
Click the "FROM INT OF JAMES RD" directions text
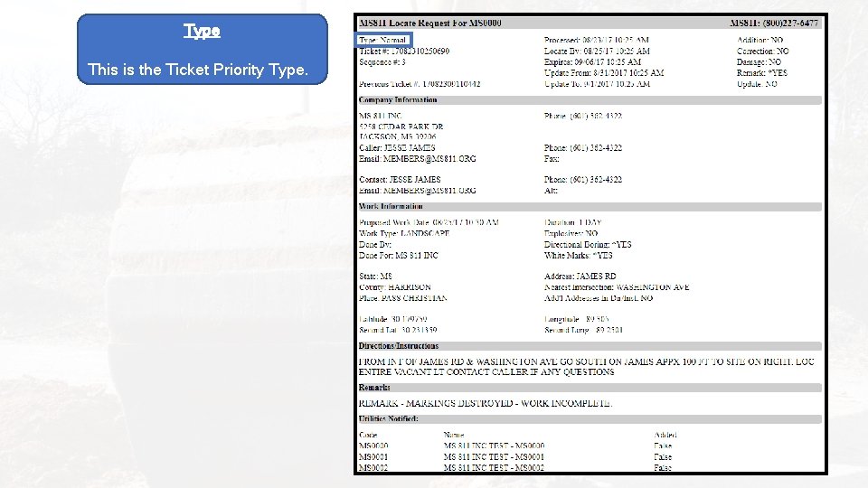click(586, 367)
